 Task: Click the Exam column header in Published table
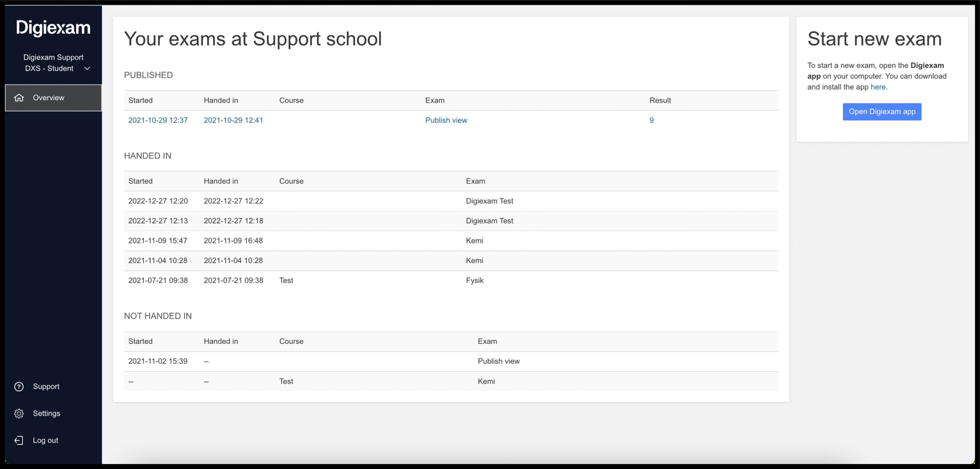tap(434, 100)
